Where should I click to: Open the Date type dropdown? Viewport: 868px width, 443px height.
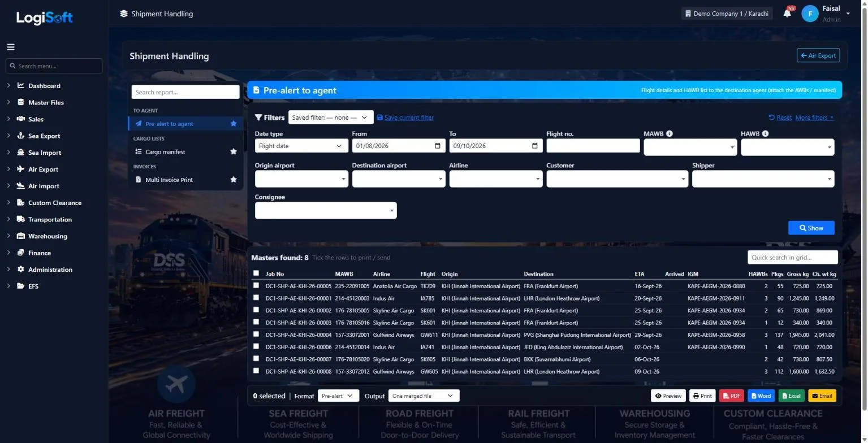click(301, 146)
